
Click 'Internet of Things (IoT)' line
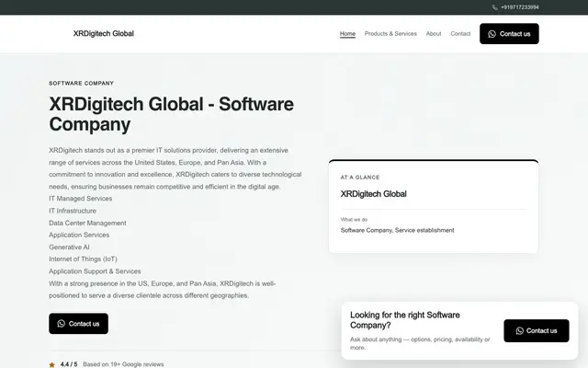[x=83, y=259]
